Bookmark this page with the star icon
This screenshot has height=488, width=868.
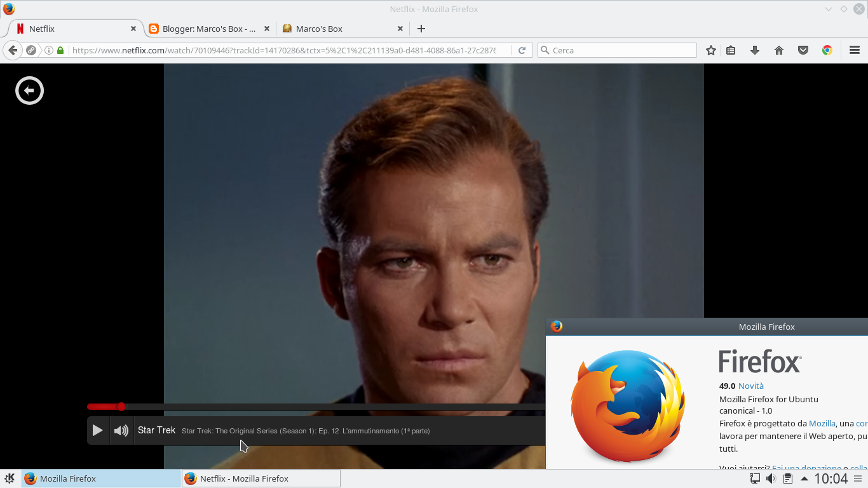pos(711,50)
